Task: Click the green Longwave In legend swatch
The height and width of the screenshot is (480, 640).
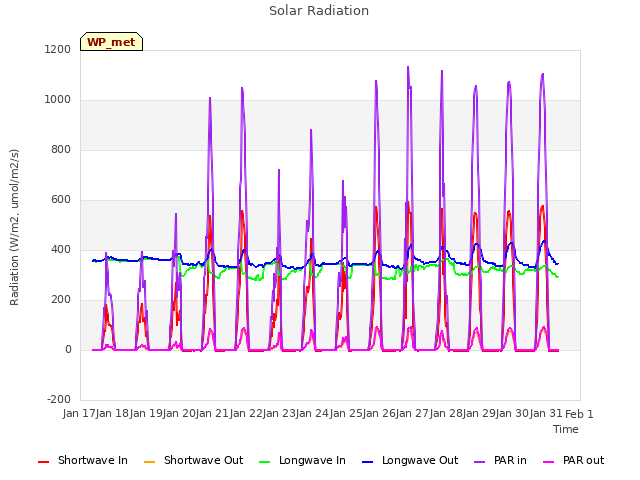Action: pos(265,462)
